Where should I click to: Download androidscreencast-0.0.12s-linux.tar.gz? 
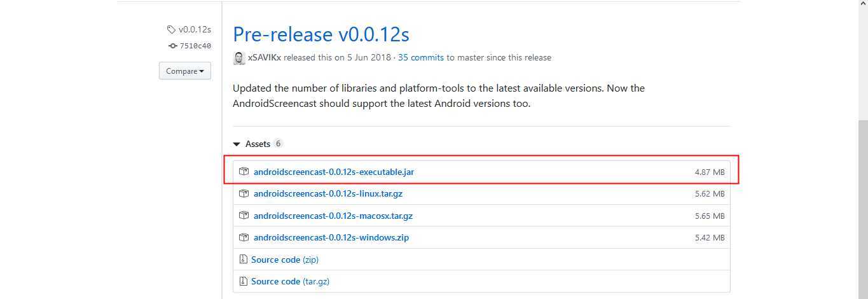pyautogui.click(x=328, y=193)
